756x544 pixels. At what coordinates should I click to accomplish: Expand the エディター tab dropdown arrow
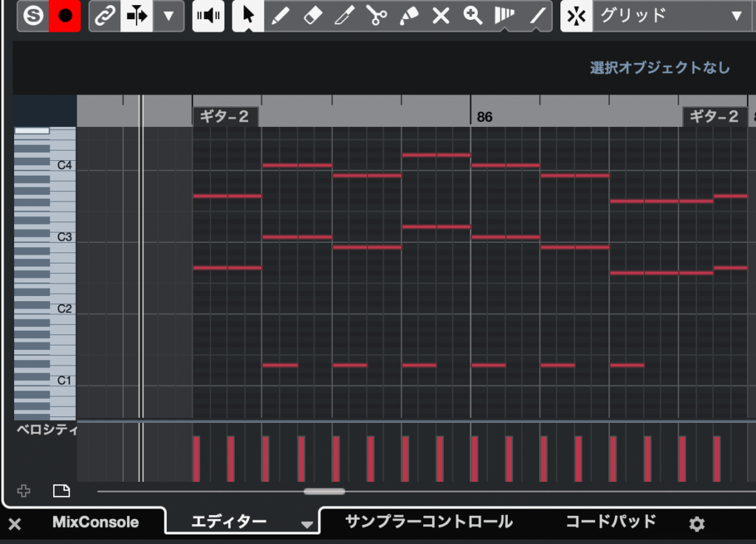[x=306, y=524]
